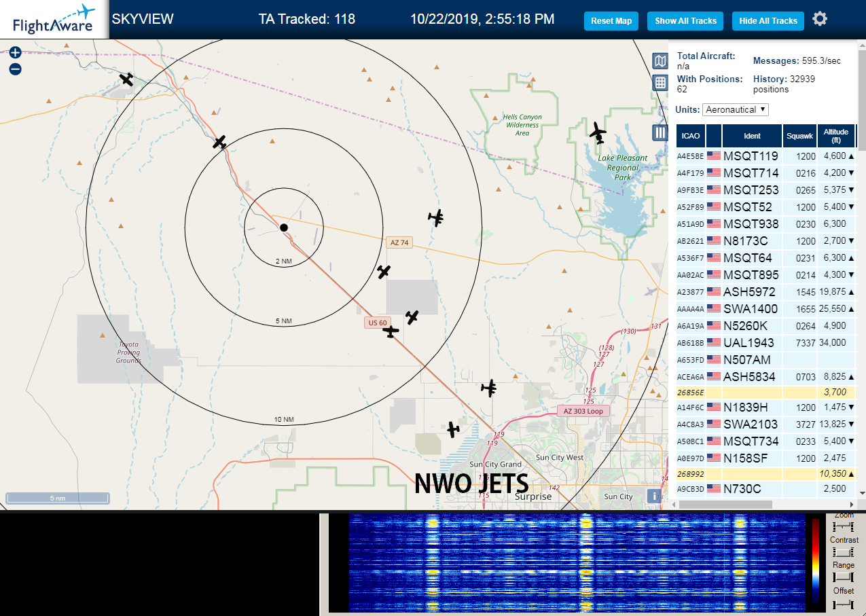Image resolution: width=866 pixels, height=616 pixels.
Task: Click the US flag in the N730C row
Action: point(714,488)
